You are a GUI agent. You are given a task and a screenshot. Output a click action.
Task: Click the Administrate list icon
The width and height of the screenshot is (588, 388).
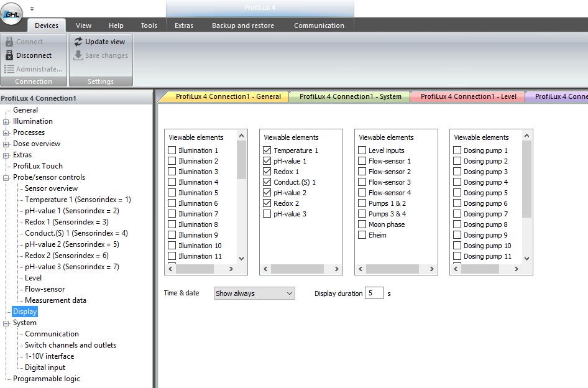point(9,69)
